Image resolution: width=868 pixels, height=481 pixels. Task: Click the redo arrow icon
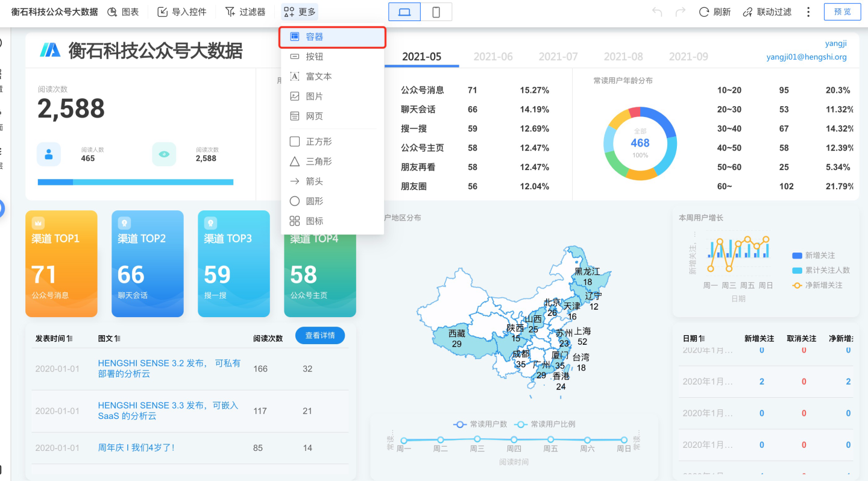point(680,12)
